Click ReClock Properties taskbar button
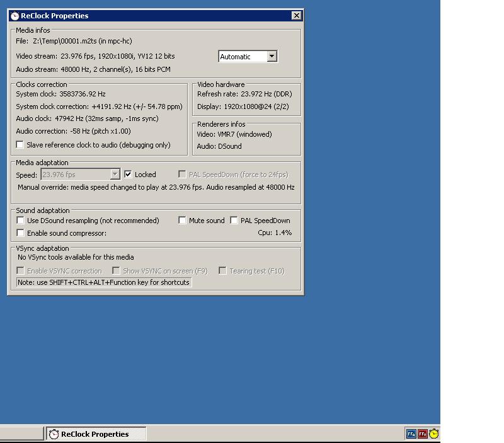 96,434
